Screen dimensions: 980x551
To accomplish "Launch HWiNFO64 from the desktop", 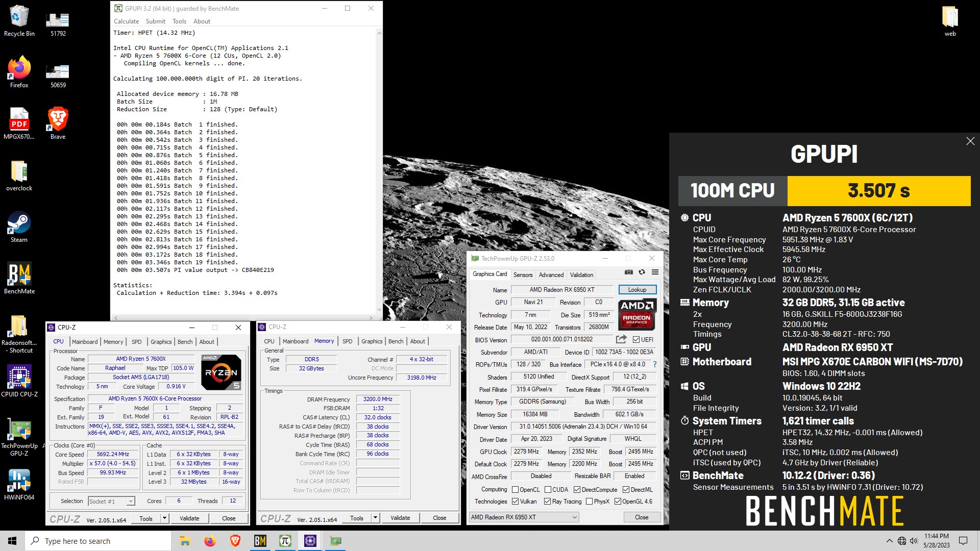I will [19, 485].
